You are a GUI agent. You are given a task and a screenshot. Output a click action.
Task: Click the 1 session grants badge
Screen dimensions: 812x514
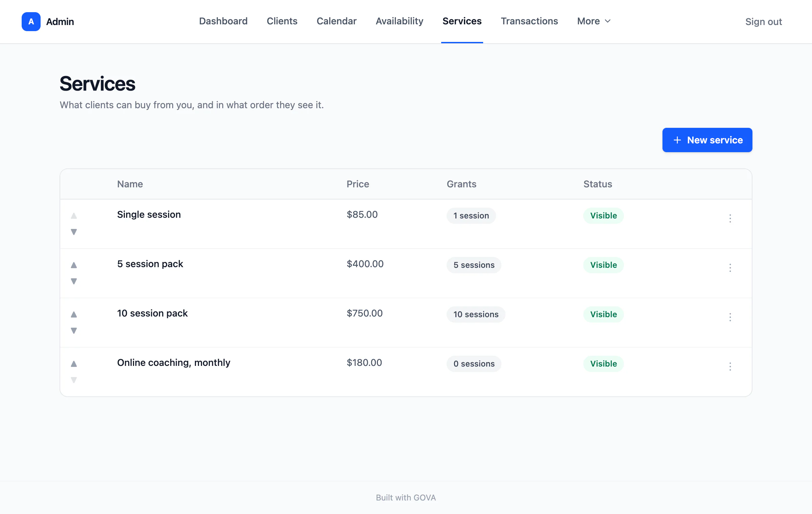(x=471, y=216)
